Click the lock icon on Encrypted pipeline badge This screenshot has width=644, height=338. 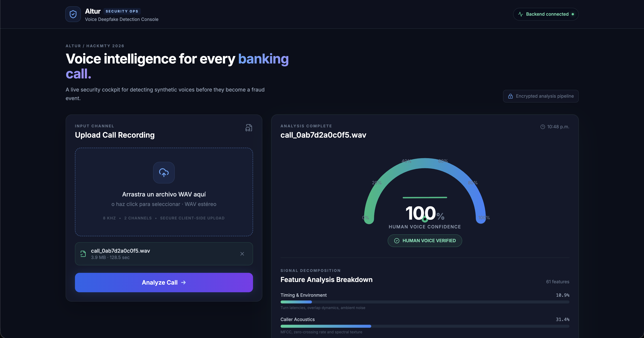pyautogui.click(x=511, y=96)
